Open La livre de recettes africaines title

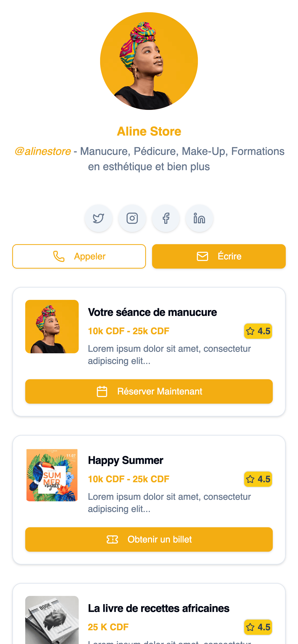(x=158, y=608)
